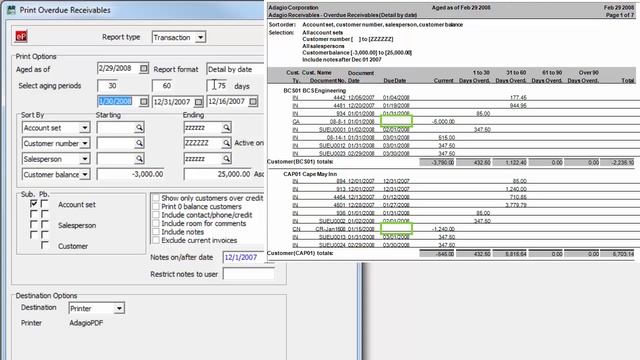The height and width of the screenshot is (360, 640).
Task: Open the Report type Transaction dropdown
Action: click(x=200, y=38)
